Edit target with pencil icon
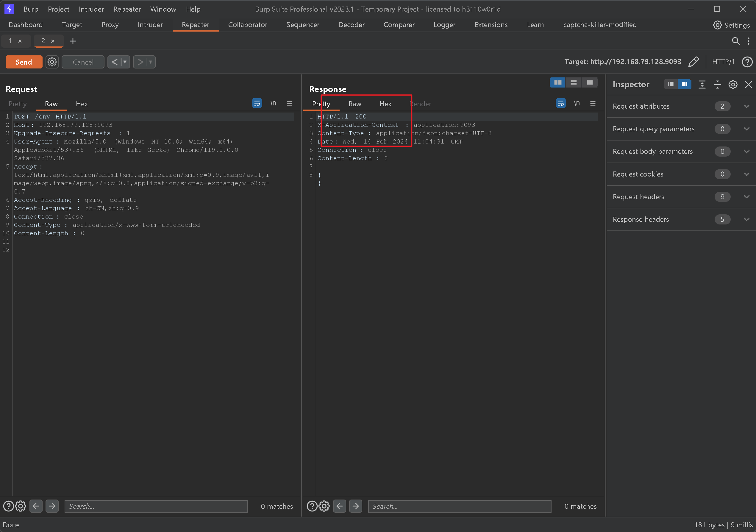This screenshot has height=532, width=756. click(x=693, y=62)
